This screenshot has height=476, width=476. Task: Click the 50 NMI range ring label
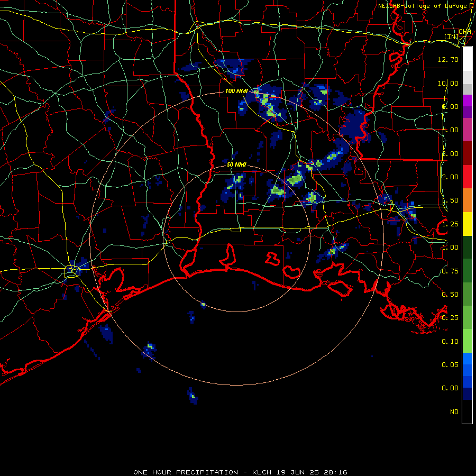point(236,164)
